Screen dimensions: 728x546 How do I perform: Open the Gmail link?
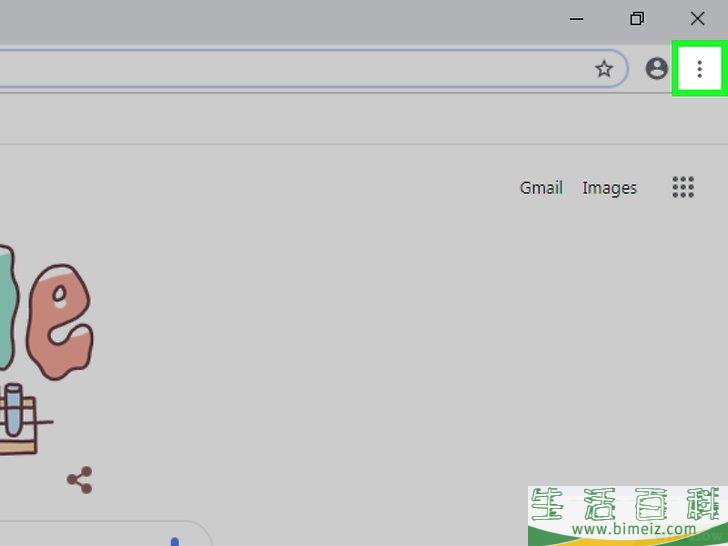click(541, 188)
